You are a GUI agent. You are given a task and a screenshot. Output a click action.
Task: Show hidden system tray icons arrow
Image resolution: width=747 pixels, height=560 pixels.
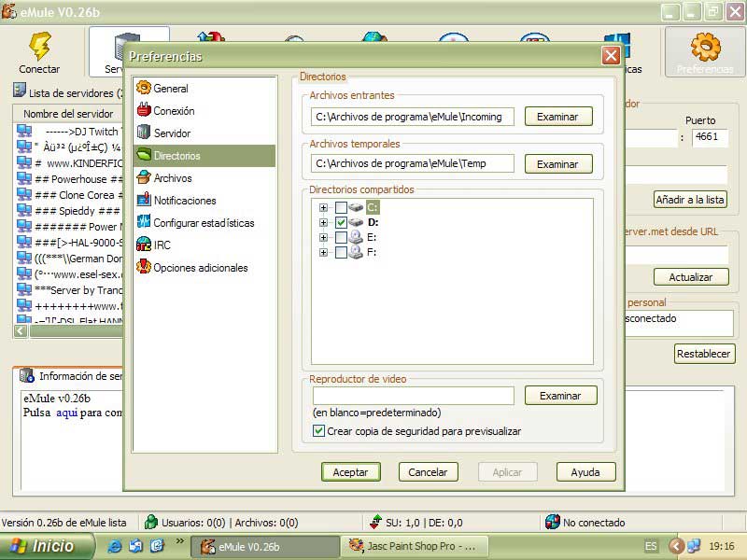click(675, 546)
